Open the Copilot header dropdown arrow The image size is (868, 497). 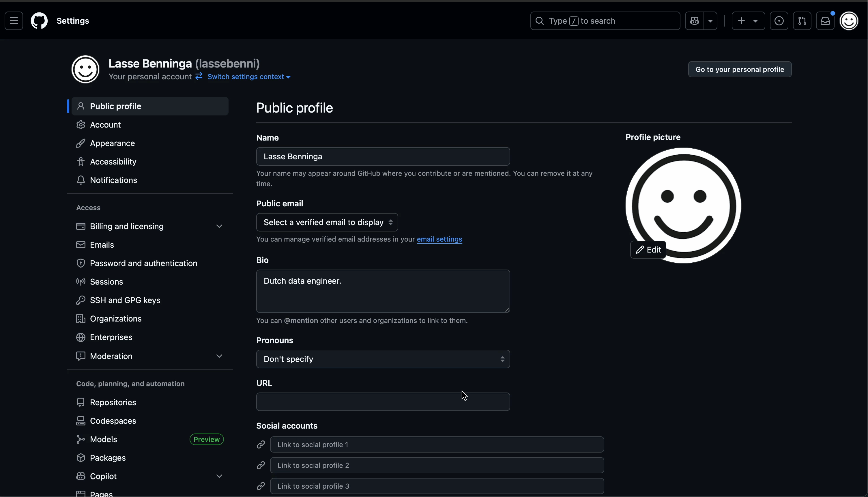(x=710, y=21)
